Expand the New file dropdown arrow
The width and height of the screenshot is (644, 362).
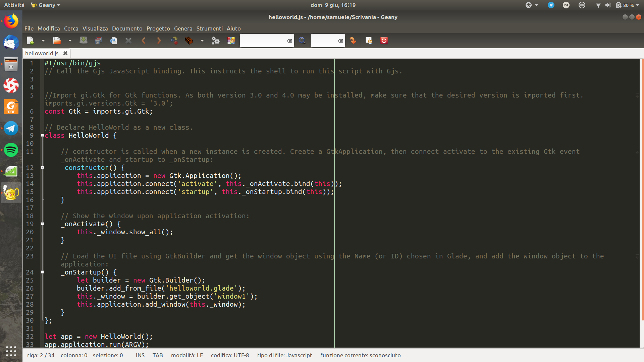click(x=43, y=41)
